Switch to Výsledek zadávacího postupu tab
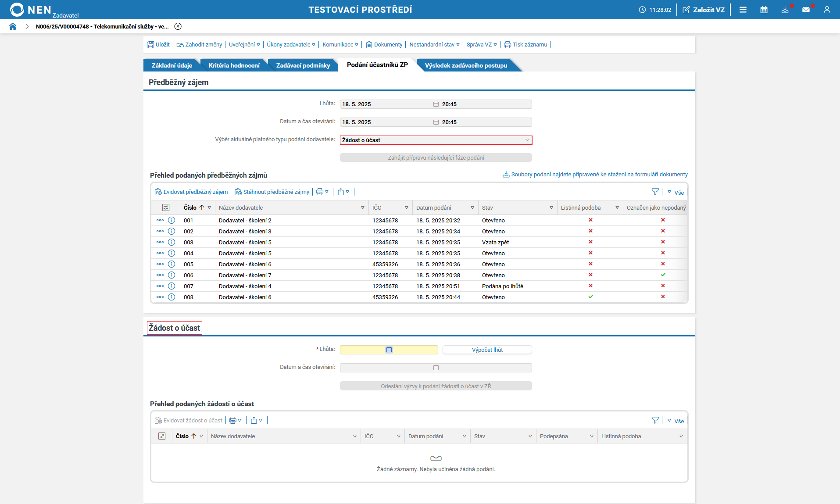This screenshot has width=840, height=504. (466, 65)
